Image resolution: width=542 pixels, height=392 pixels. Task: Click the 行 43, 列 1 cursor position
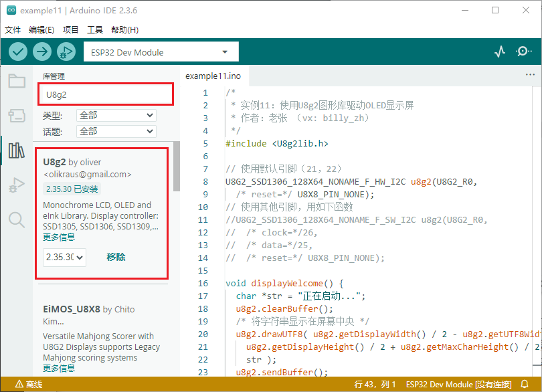tap(375, 385)
